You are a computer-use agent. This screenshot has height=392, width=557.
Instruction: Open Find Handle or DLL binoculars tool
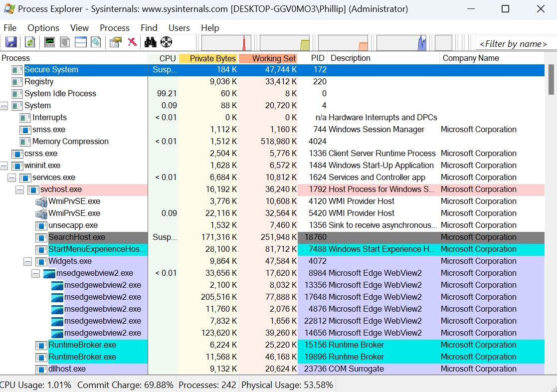[x=150, y=42]
